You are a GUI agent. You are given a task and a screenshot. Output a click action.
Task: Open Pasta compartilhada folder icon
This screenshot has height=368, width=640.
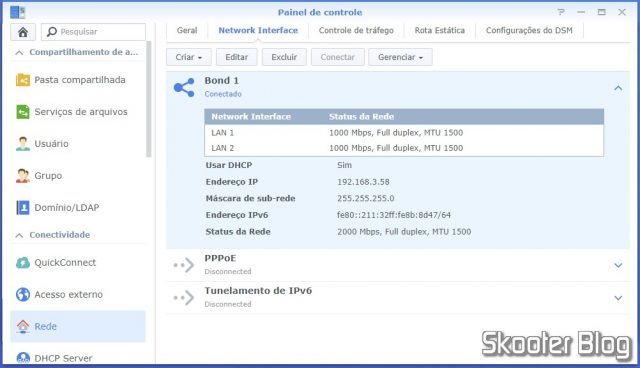23,80
